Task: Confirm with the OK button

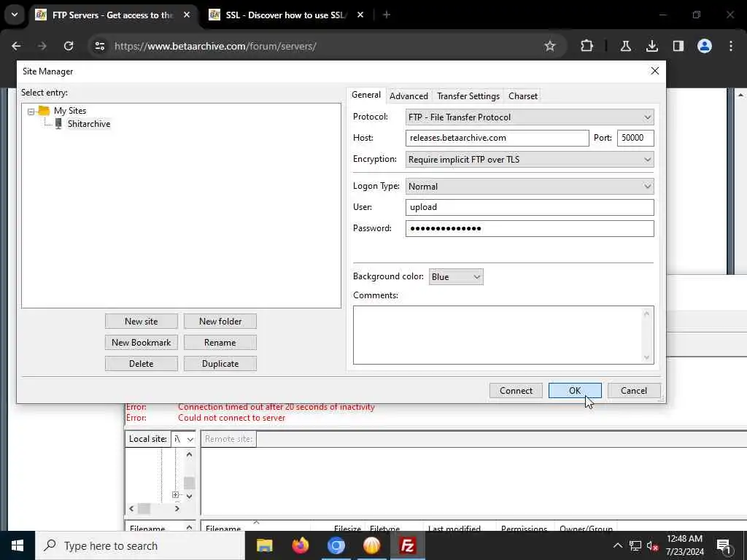Action: [575, 391]
